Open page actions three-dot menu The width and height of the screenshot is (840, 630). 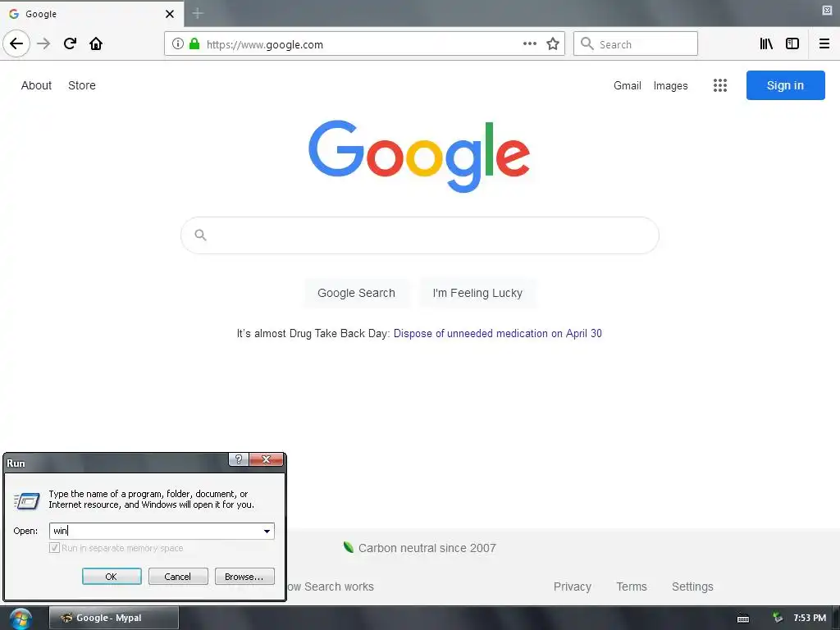point(530,44)
